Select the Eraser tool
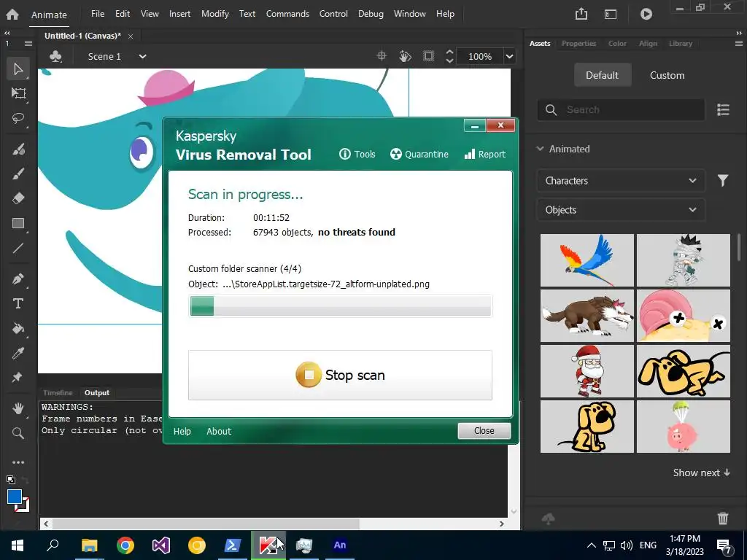747x560 pixels. [x=18, y=198]
